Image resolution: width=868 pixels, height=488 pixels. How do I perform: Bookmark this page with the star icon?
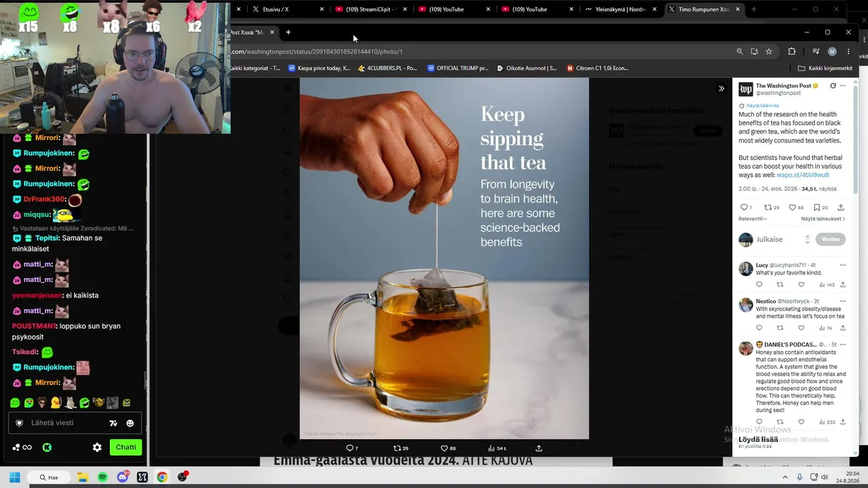[769, 52]
